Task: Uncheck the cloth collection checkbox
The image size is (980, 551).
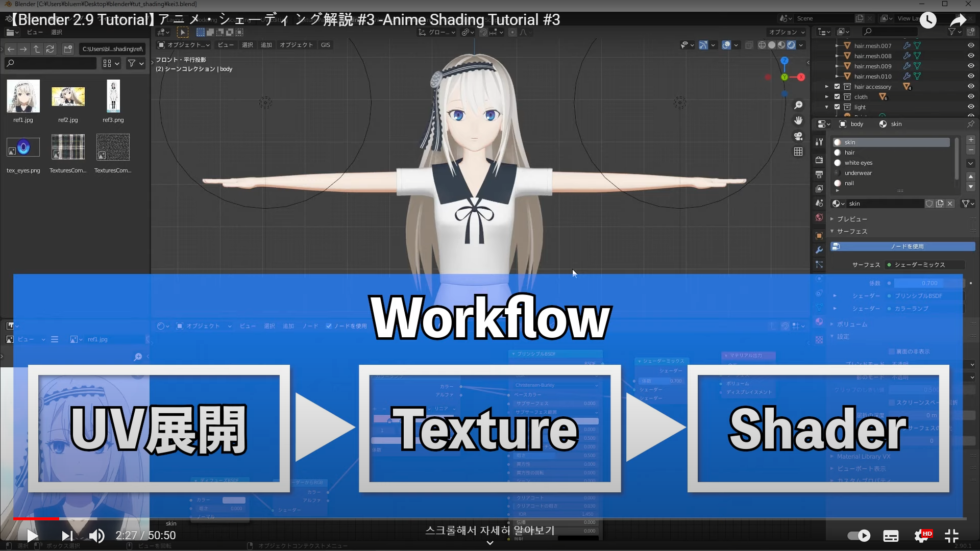Action: pyautogui.click(x=837, y=96)
